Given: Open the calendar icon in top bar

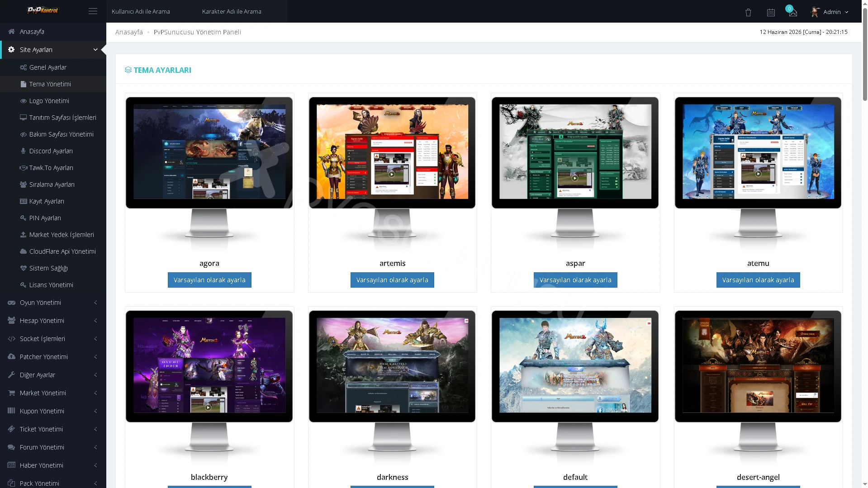Looking at the screenshot, I should pyautogui.click(x=771, y=12).
